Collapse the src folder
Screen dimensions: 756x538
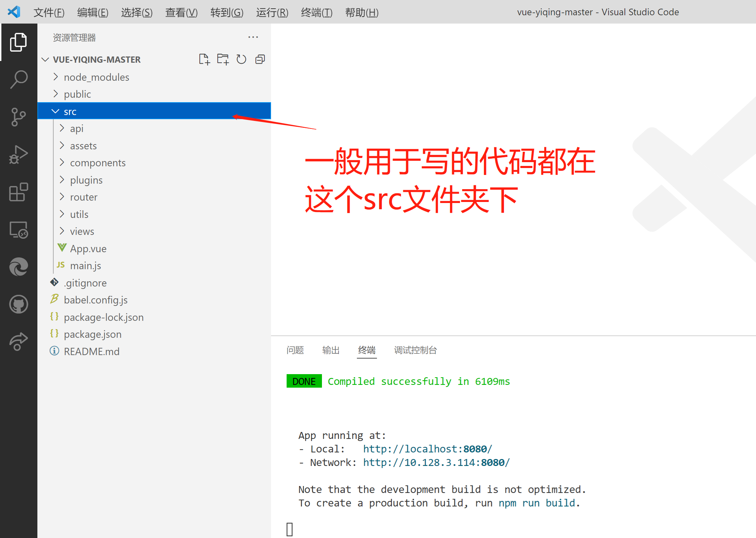coord(70,112)
